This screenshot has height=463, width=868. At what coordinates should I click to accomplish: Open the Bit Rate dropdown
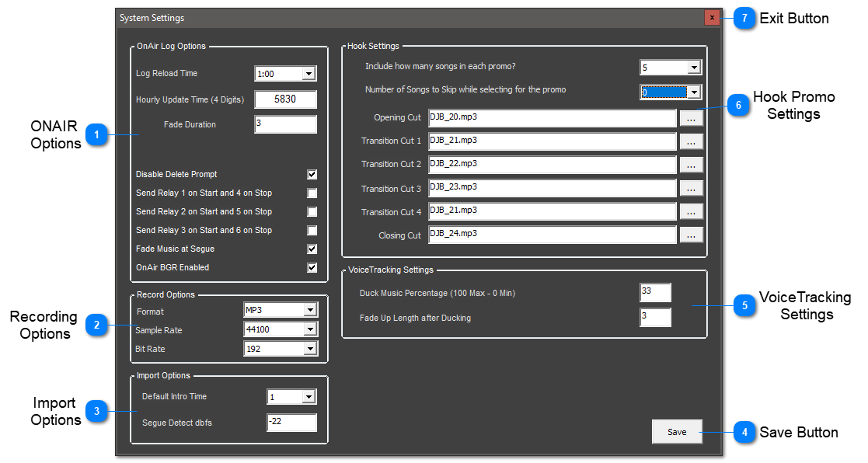tap(310, 349)
